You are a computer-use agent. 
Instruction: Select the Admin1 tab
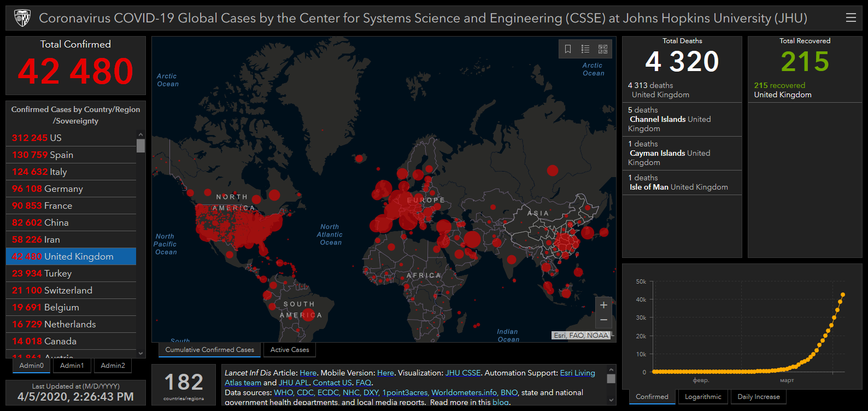[x=72, y=366]
